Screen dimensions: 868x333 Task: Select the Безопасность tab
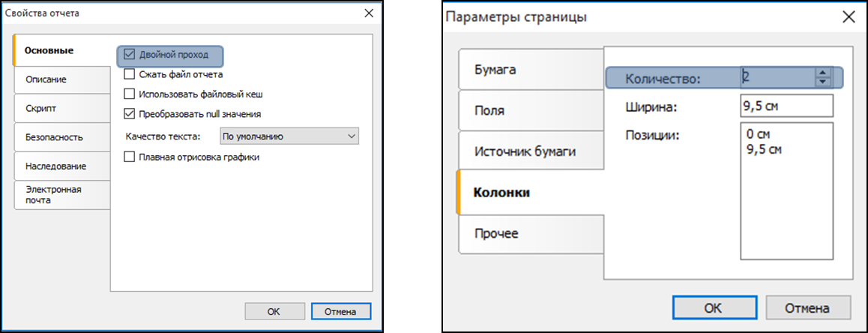tap(61, 137)
